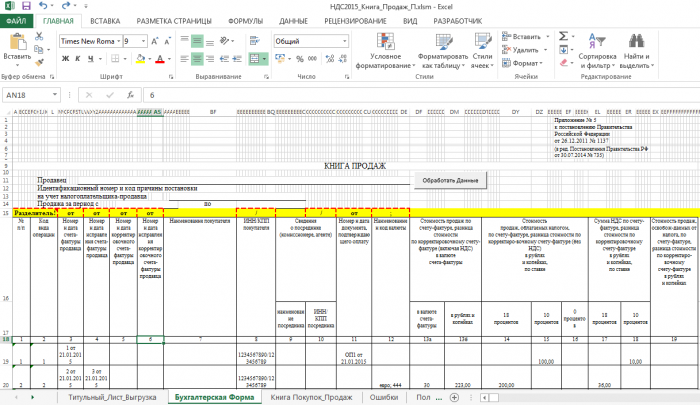Increase font size with the large A icon
This screenshot has height=405, width=700.
pyautogui.click(x=154, y=41)
